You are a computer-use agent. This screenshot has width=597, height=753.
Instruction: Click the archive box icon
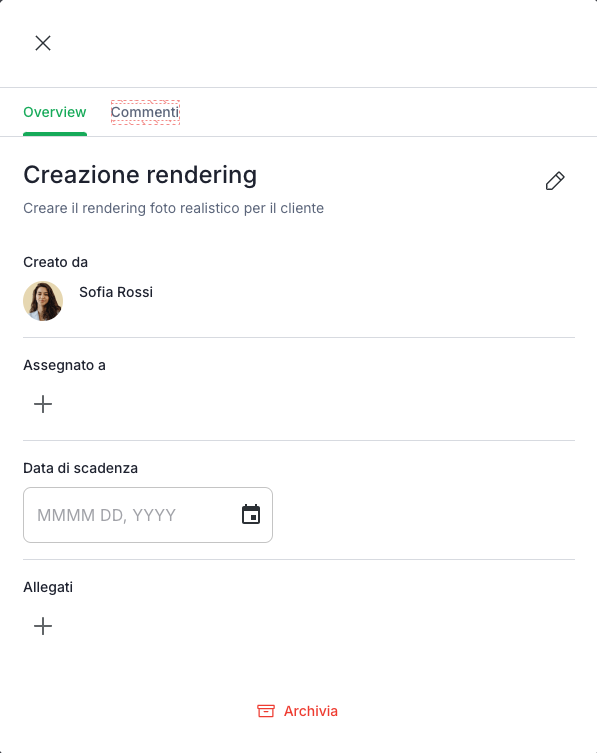[x=266, y=711]
